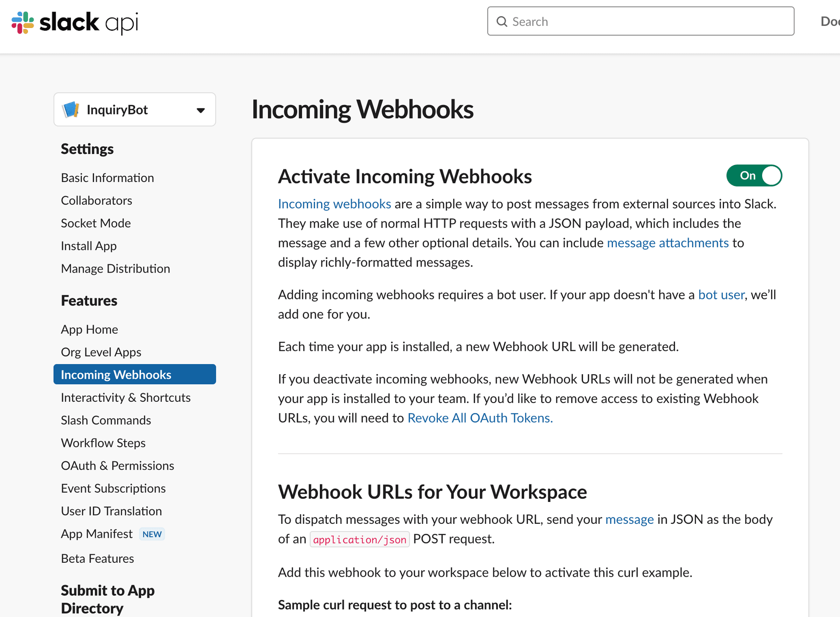
Task: Click the InquiryBot app icon thumbnail
Action: pyautogui.click(x=71, y=109)
